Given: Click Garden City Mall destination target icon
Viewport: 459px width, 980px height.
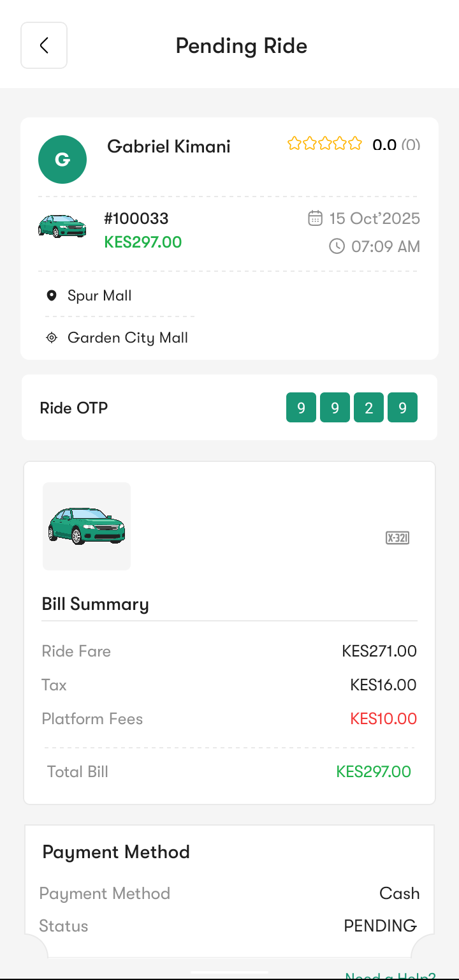Looking at the screenshot, I should pyautogui.click(x=52, y=338).
